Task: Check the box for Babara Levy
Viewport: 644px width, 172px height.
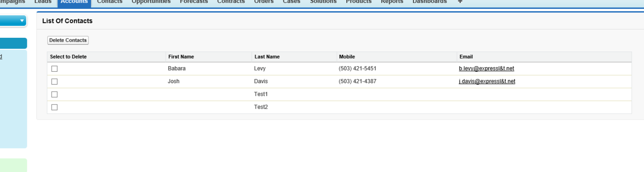Action: [x=55, y=69]
